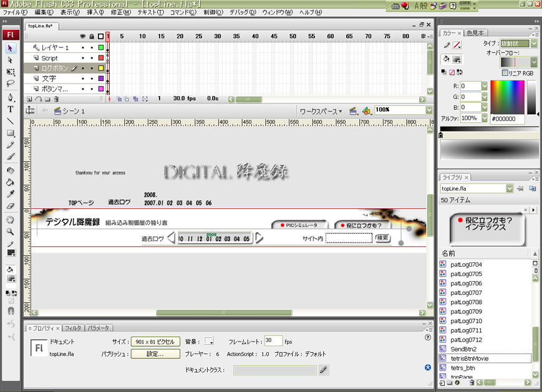This screenshot has height=392, width=542.
Task: Activate the Hand tool
Action: click(x=11, y=219)
